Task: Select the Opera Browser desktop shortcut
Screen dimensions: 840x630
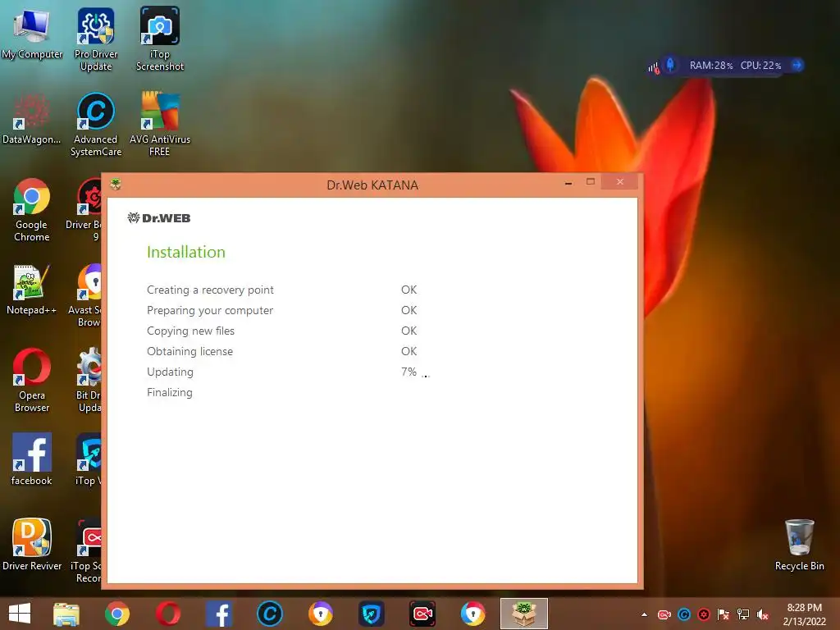Action: tap(32, 380)
